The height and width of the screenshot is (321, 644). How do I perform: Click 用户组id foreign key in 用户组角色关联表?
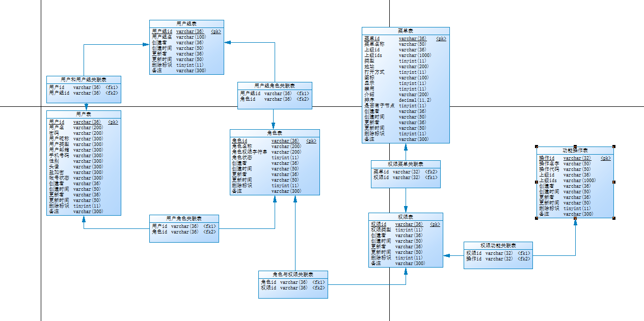pyautogui.click(x=275, y=94)
